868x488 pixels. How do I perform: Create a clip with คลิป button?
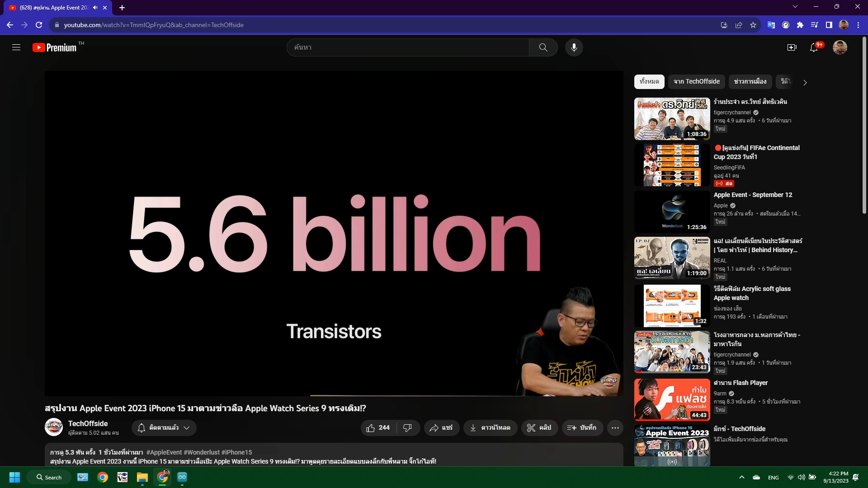tap(539, 428)
